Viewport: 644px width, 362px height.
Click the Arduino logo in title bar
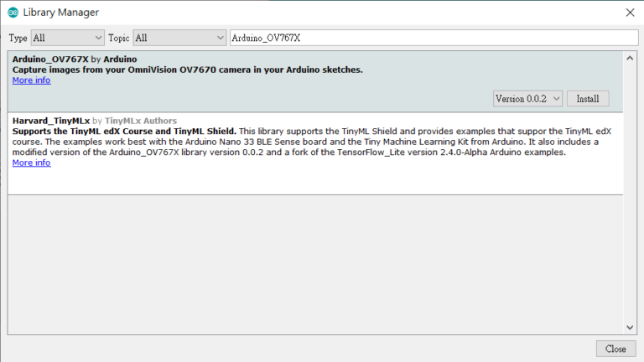[x=13, y=13]
